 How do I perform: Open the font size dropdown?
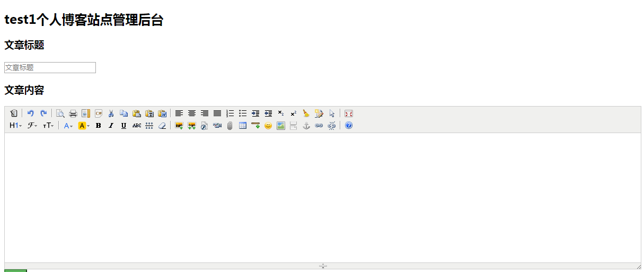48,126
